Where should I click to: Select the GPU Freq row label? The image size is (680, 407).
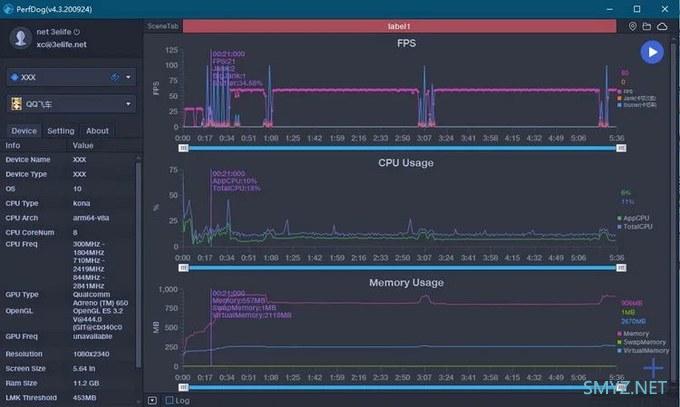pos(21,336)
